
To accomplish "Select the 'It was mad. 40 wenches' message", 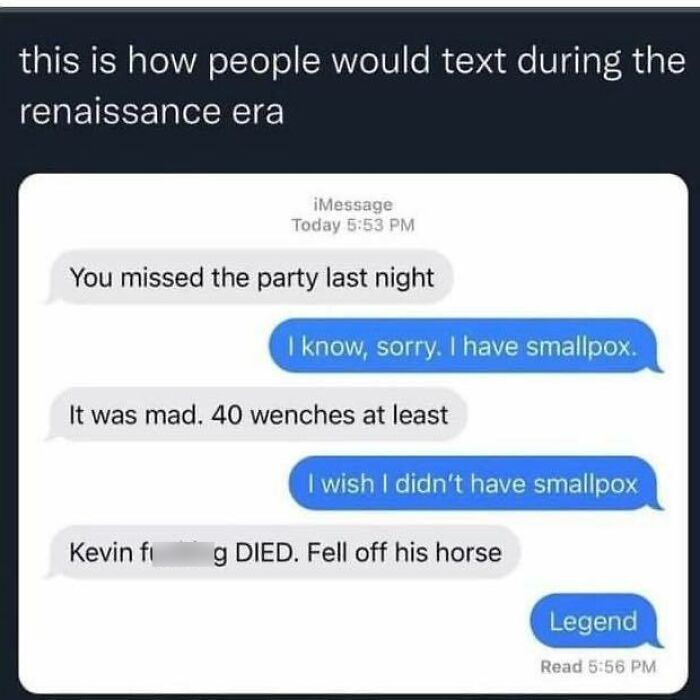I will pos(258,415).
